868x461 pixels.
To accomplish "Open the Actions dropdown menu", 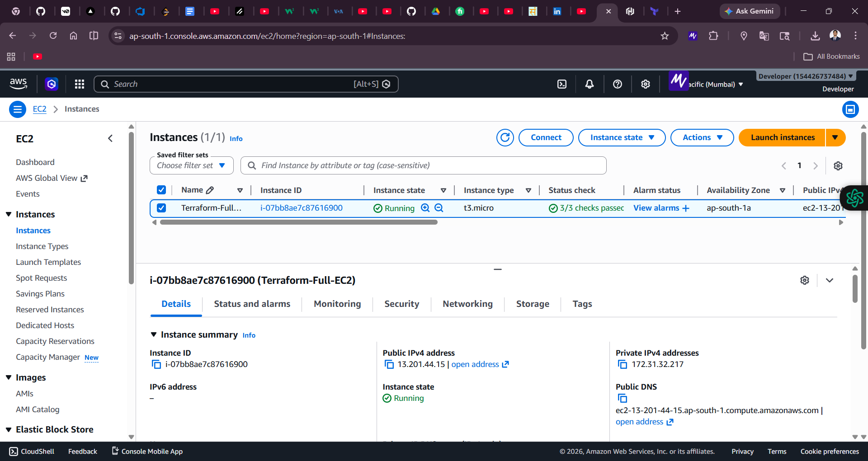I will tap(702, 137).
